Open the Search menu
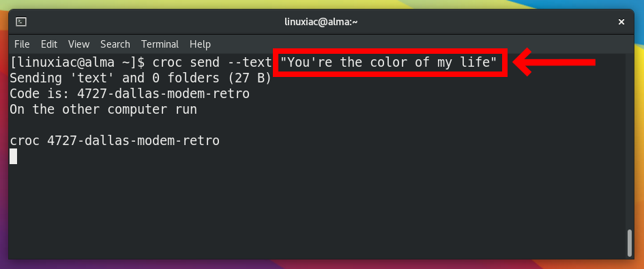Image resolution: width=644 pixels, height=269 pixels. pyautogui.click(x=115, y=44)
